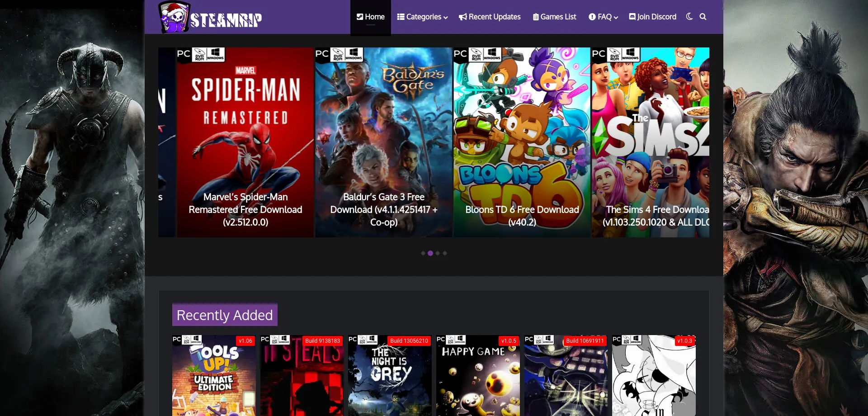This screenshot has width=868, height=416.
Task: Open Marvel's Spider-Man Remastered slide
Action: (245, 142)
